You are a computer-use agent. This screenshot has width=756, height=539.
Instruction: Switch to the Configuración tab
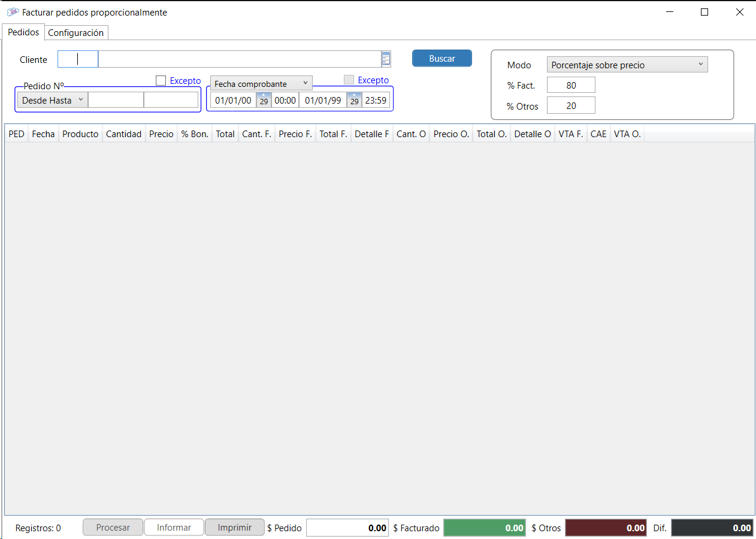(x=75, y=33)
